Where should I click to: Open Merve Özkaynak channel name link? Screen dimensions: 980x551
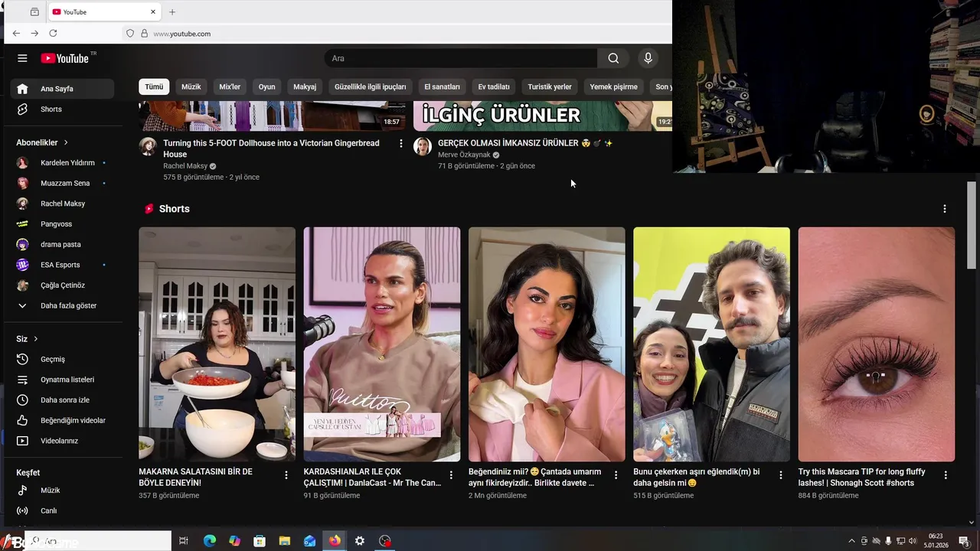pos(464,155)
